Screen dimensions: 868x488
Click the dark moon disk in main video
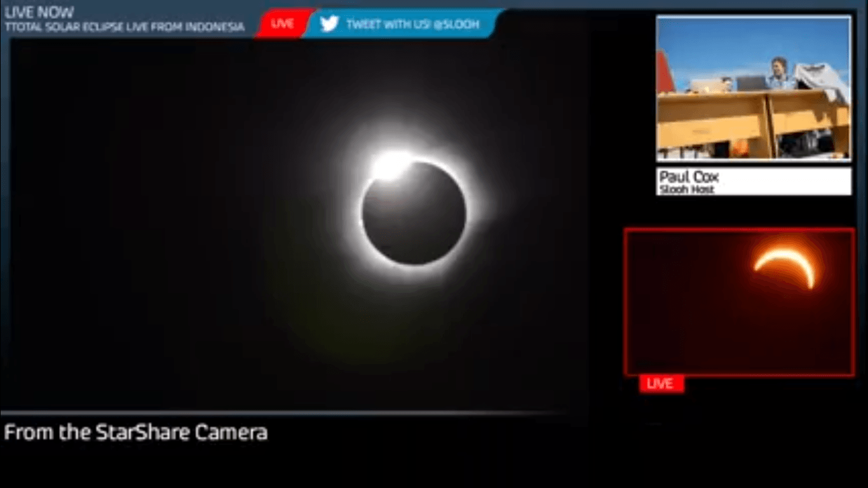click(414, 213)
